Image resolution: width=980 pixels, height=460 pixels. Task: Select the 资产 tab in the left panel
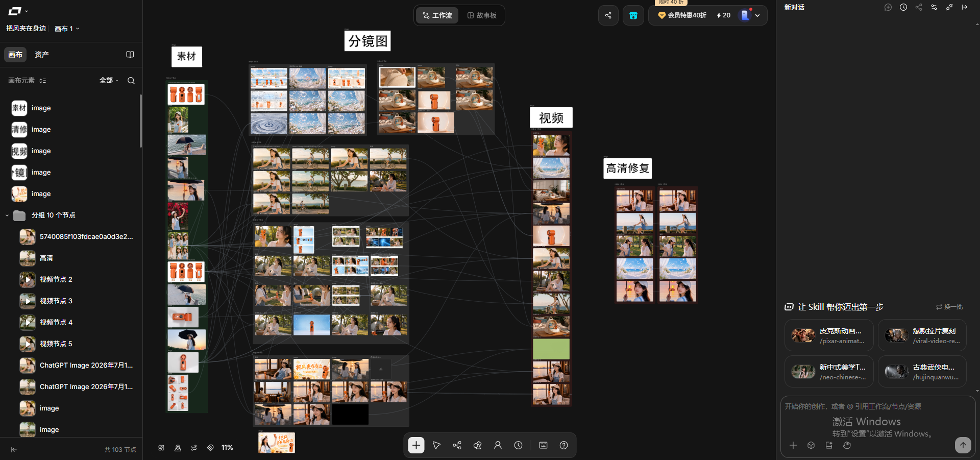click(x=41, y=54)
